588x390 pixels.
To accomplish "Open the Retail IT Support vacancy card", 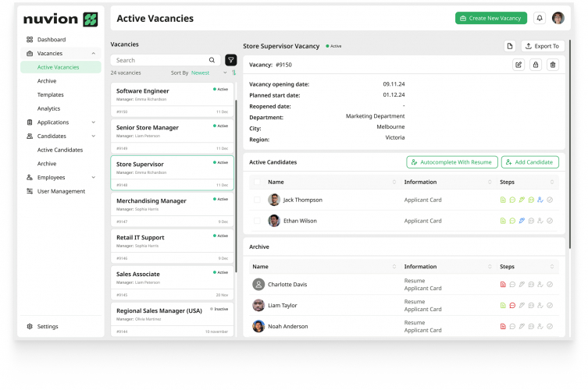I will pyautogui.click(x=172, y=246).
